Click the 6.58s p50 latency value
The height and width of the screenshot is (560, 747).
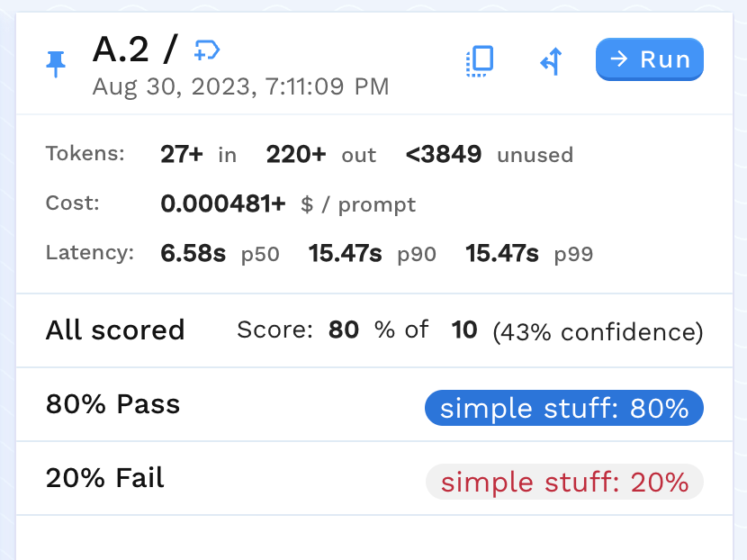coord(193,253)
